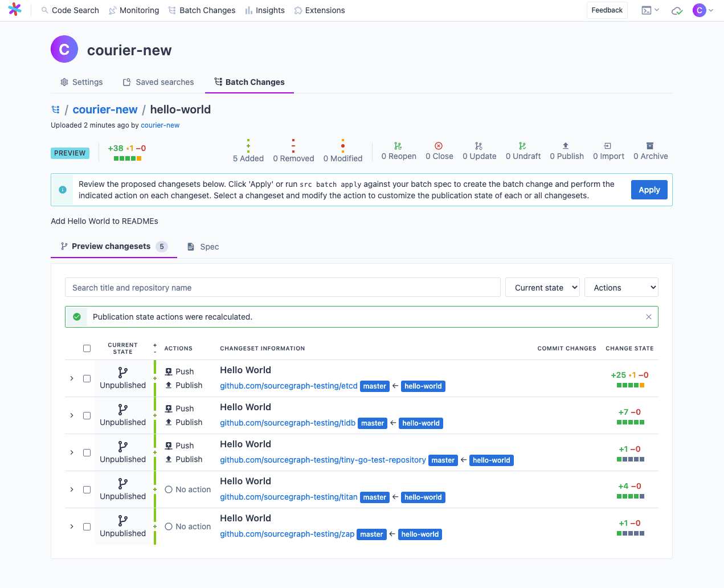Click the Modified diff icon
This screenshot has height=588, width=724.
[x=343, y=145]
